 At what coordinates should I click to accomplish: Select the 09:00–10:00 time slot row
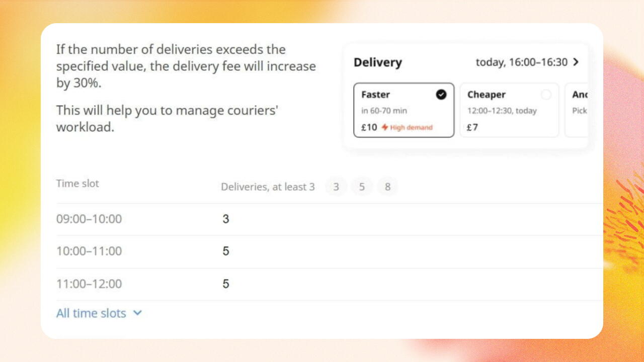tap(330, 220)
